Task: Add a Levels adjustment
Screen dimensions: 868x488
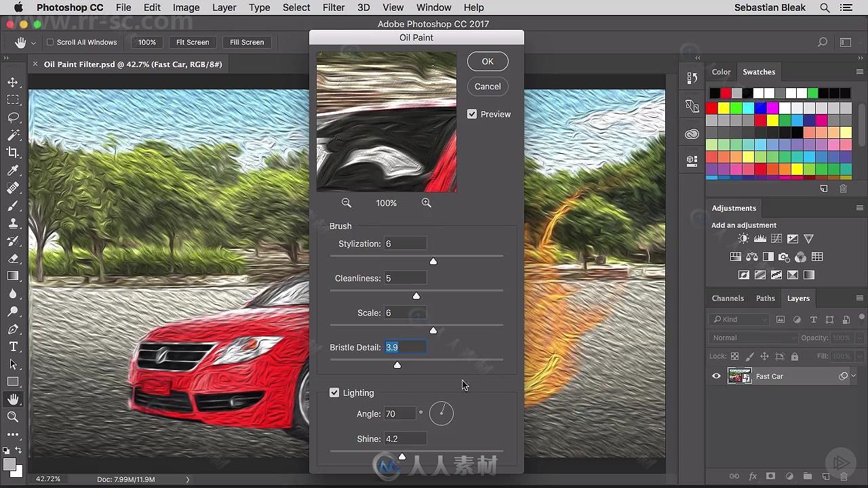Action: [x=760, y=239]
